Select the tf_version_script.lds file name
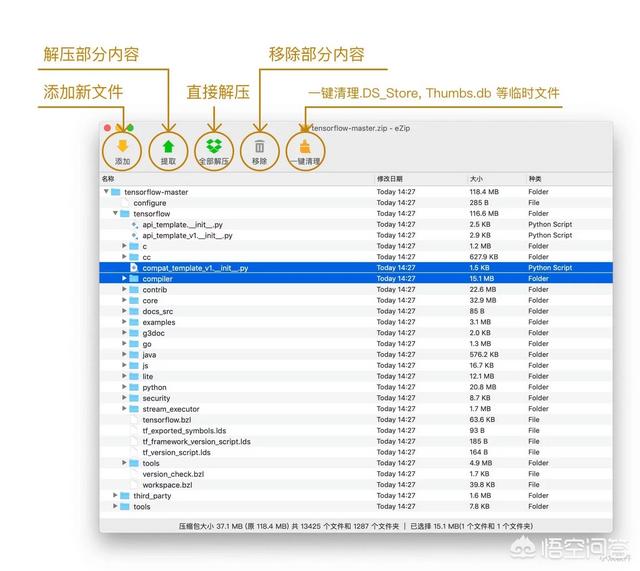 click(x=176, y=452)
